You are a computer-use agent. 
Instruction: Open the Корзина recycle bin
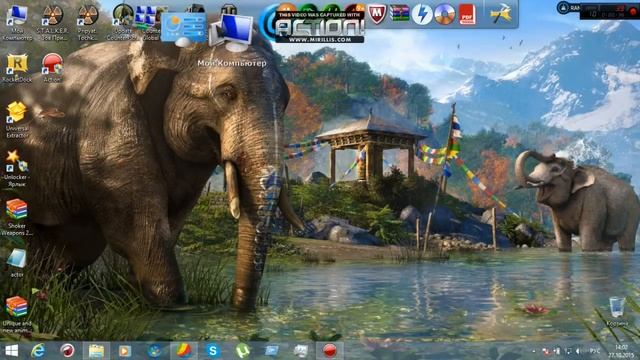tap(617, 312)
